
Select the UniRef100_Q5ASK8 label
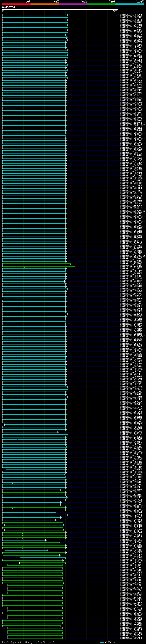131,470
